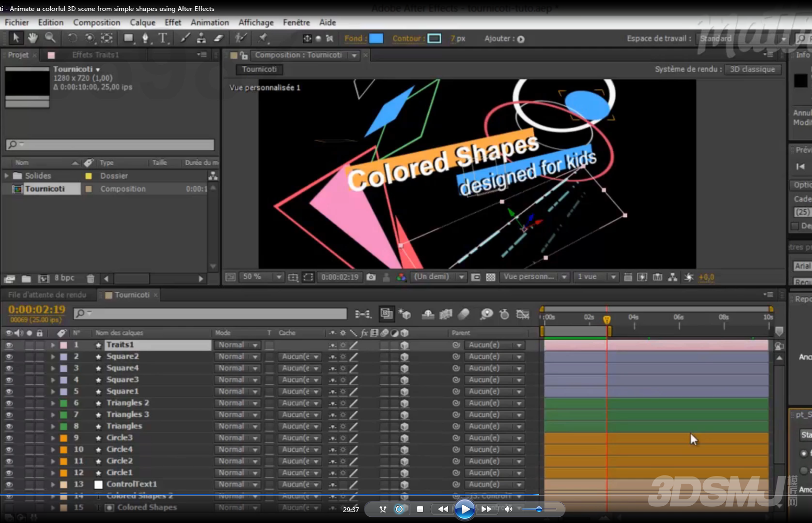812x523 pixels.
Task: Select the Hand tool
Action: [33, 38]
